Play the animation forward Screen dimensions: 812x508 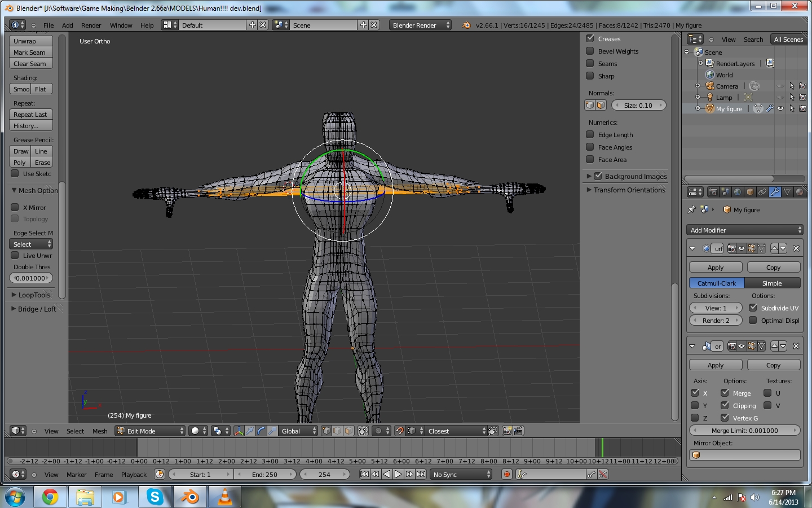(398, 474)
